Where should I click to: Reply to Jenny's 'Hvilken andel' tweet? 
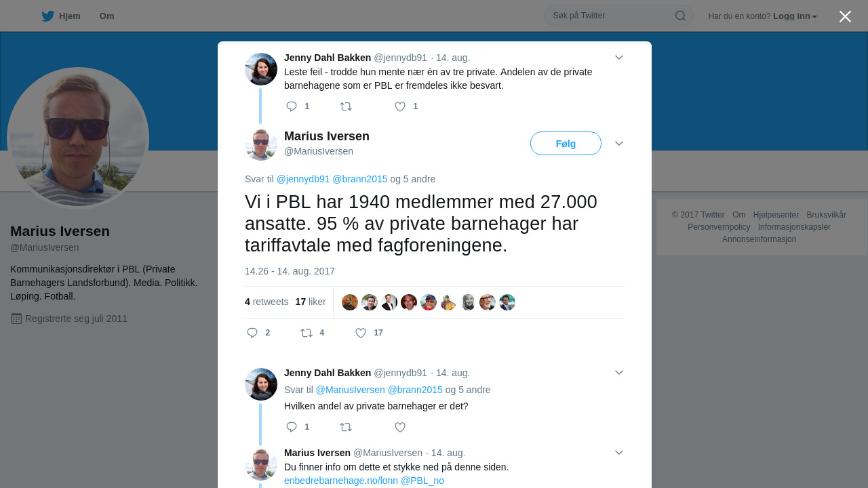(292, 427)
